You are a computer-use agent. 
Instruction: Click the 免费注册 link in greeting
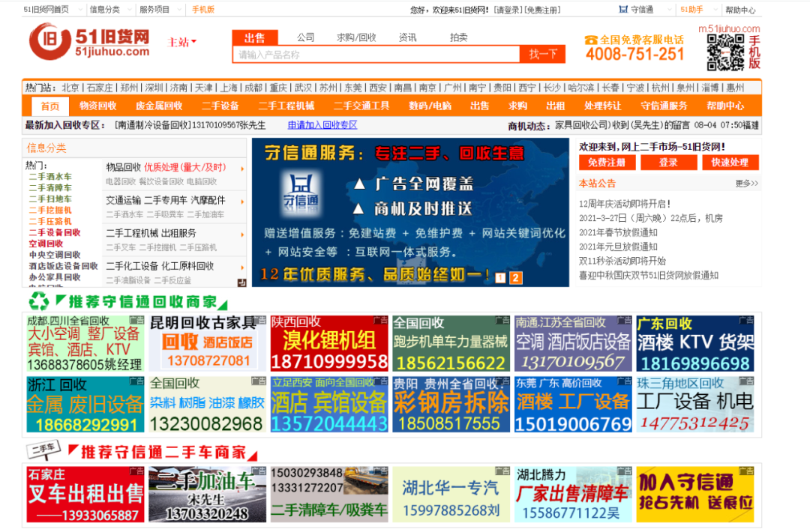pos(542,10)
